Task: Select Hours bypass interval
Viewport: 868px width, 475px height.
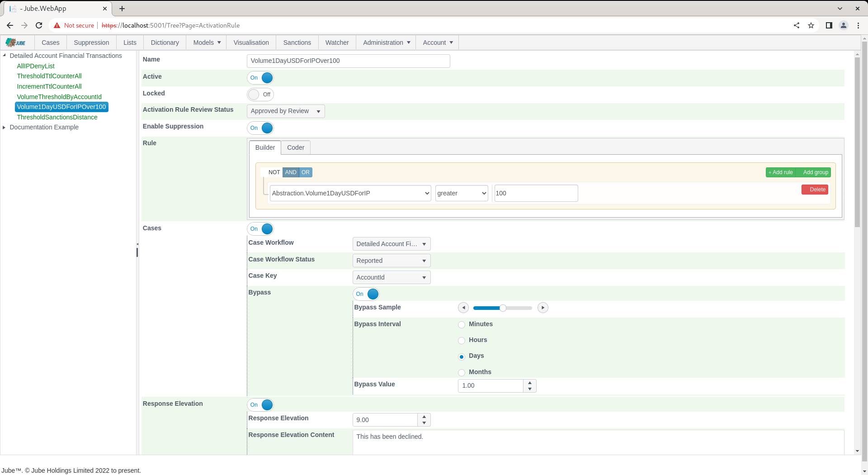Action: 462,341
